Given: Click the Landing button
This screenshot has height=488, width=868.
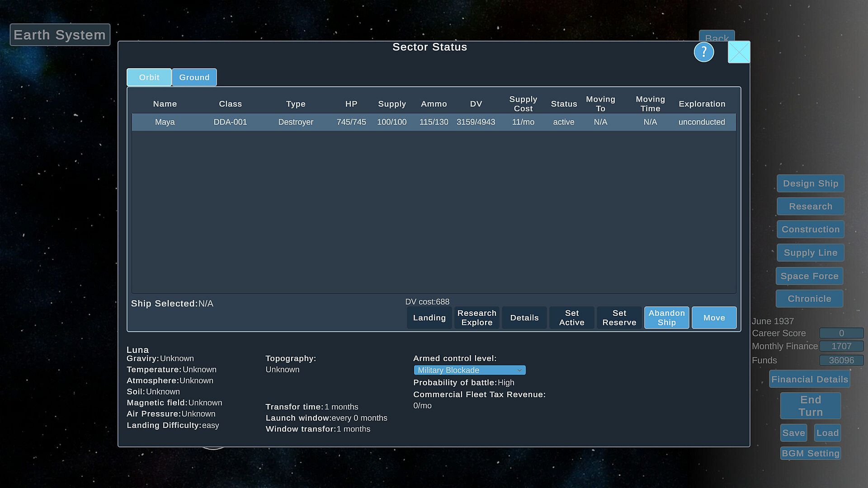Looking at the screenshot, I should click(429, 318).
